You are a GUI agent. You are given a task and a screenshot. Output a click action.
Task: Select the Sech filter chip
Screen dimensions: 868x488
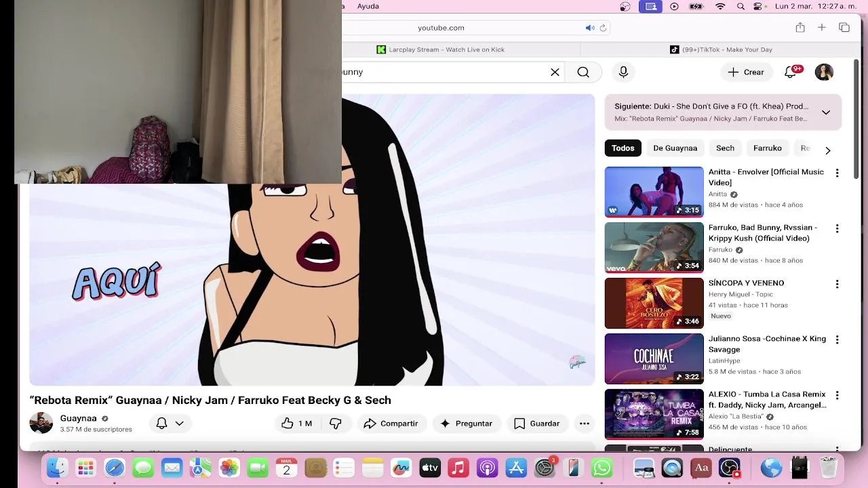[x=725, y=148]
